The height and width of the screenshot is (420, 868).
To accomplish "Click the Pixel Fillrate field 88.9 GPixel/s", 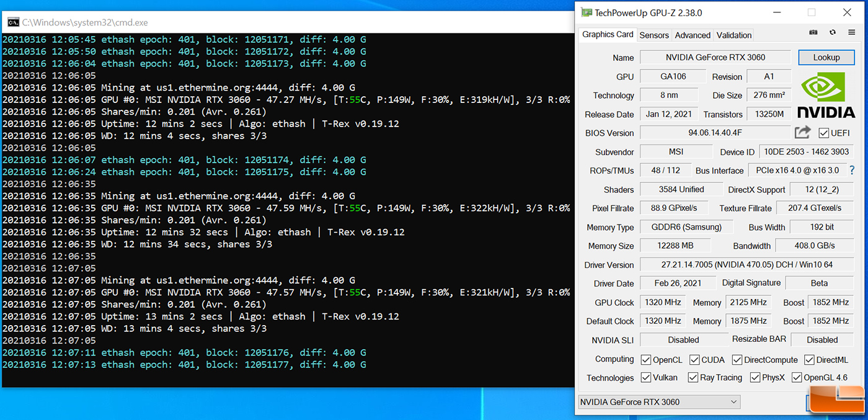I will pyautogui.click(x=675, y=208).
